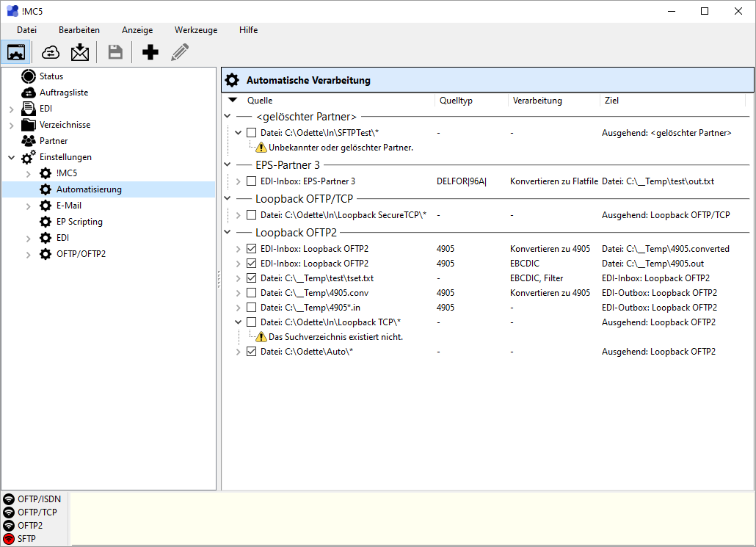This screenshot has width=756, height=547.
Task: Collapse the Loopback OFTP2 group
Action: (227, 233)
